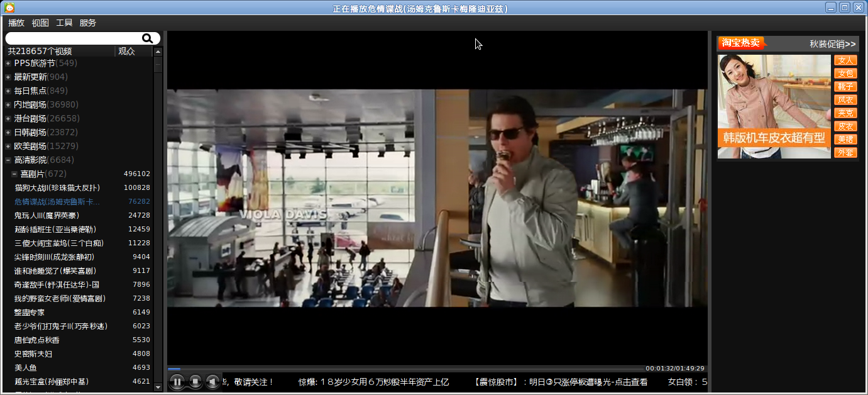Seek using the video progress bar
This screenshot has width=868, height=395.
405,369
